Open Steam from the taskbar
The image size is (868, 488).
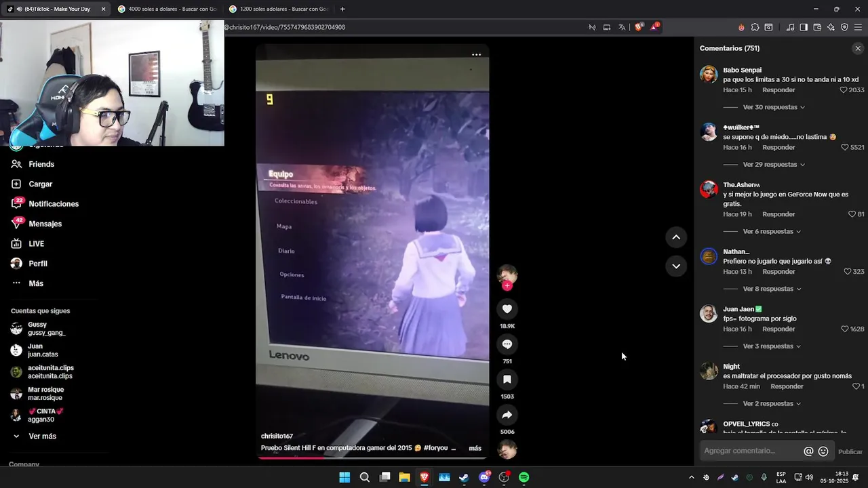coord(464,477)
